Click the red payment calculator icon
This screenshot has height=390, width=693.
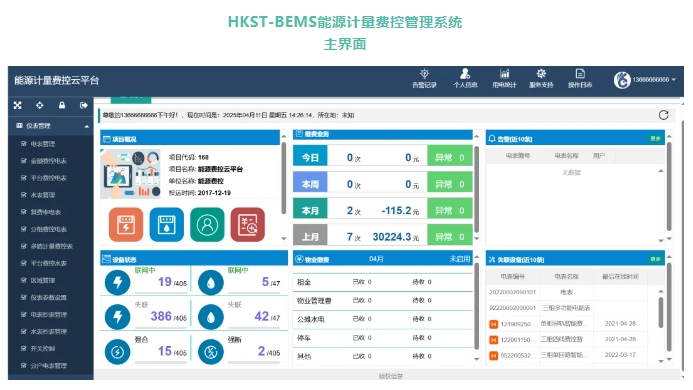pos(248,225)
